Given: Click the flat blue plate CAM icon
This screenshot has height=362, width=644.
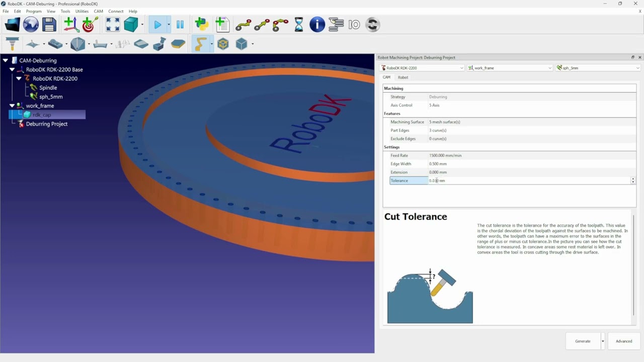Looking at the screenshot, I should click(141, 44).
